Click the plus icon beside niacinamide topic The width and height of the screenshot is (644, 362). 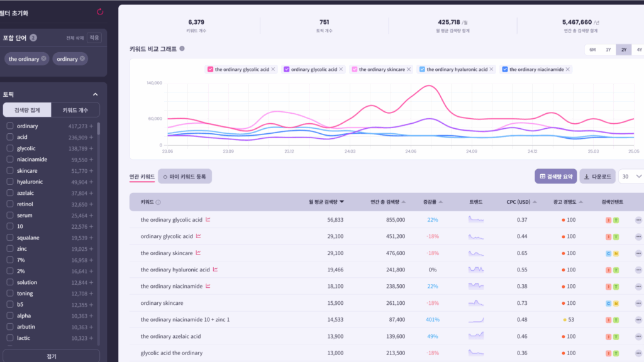pyautogui.click(x=91, y=160)
